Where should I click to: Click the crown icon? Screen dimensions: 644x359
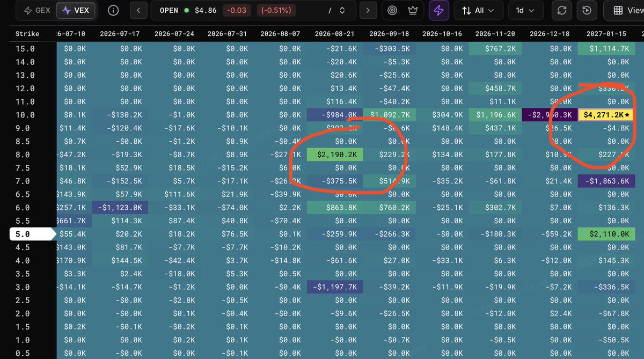click(412, 10)
